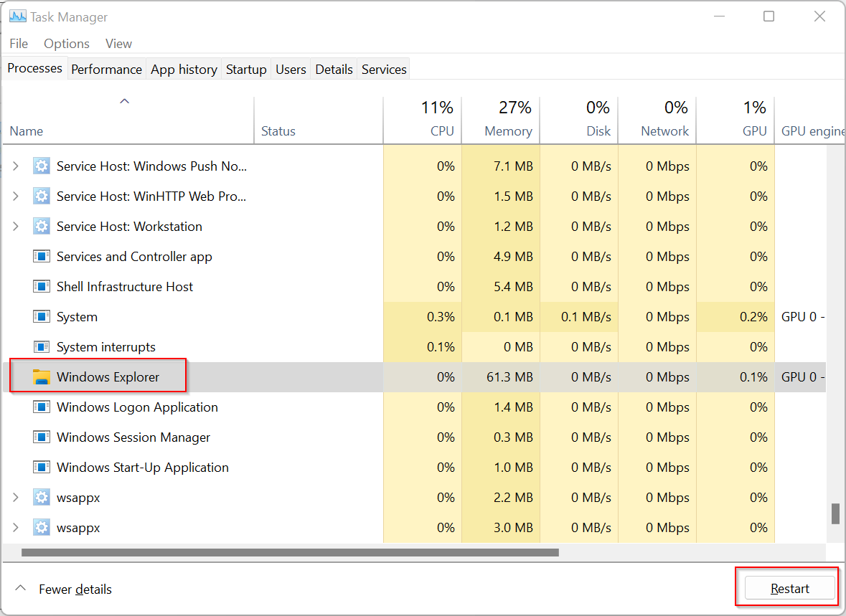Sort by the GPU column header

pyautogui.click(x=735, y=120)
